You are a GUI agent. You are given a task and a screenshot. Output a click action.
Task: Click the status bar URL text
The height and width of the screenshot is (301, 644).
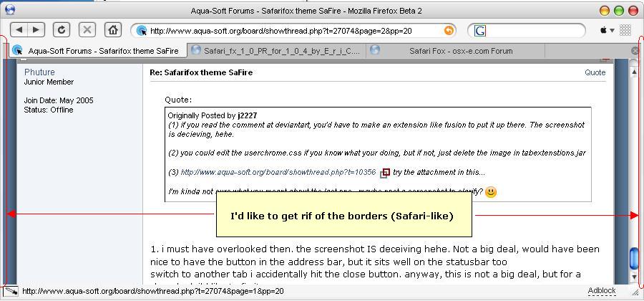point(153,291)
